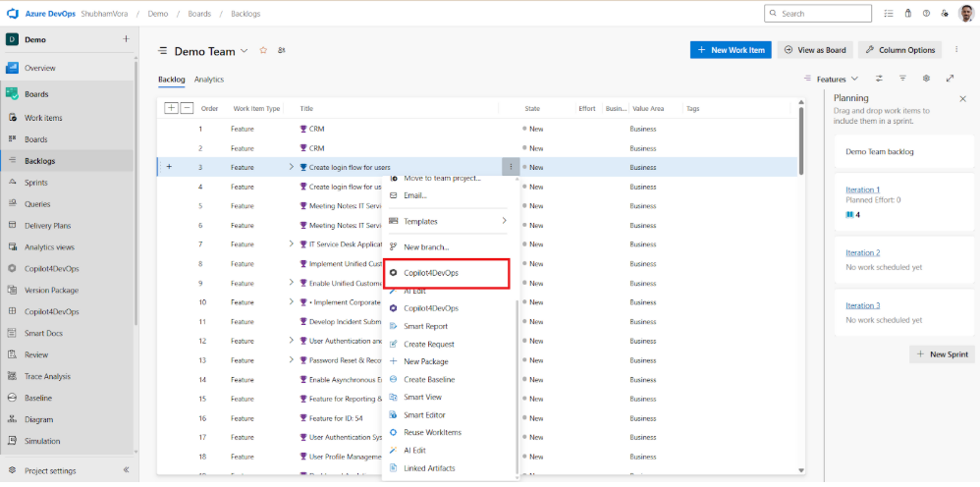
Task: Open Column Options
Action: coord(900,50)
